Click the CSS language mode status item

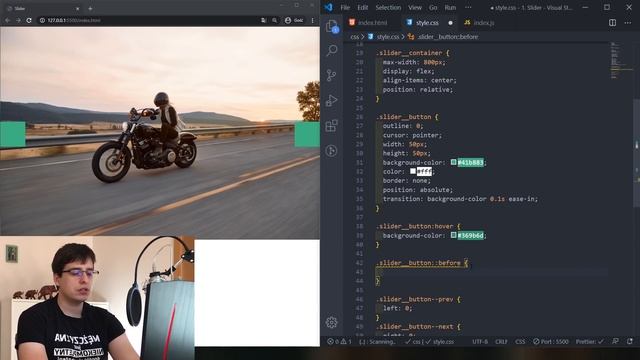(520, 342)
